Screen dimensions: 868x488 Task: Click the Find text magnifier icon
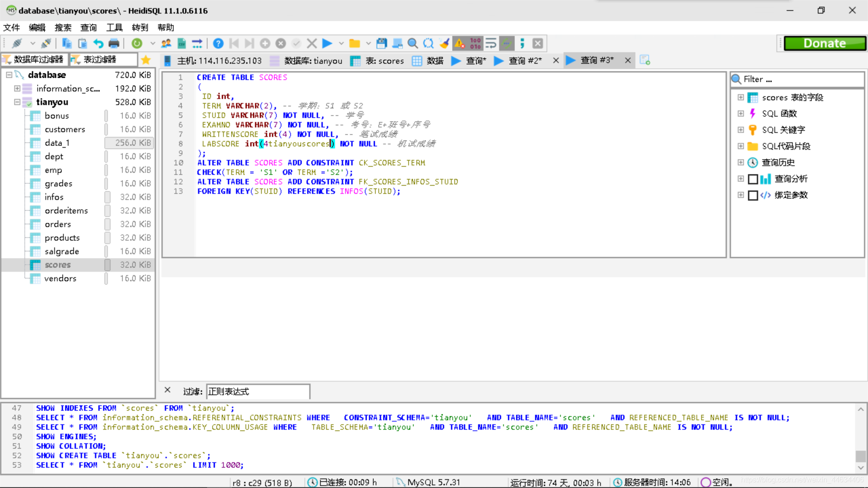point(412,43)
